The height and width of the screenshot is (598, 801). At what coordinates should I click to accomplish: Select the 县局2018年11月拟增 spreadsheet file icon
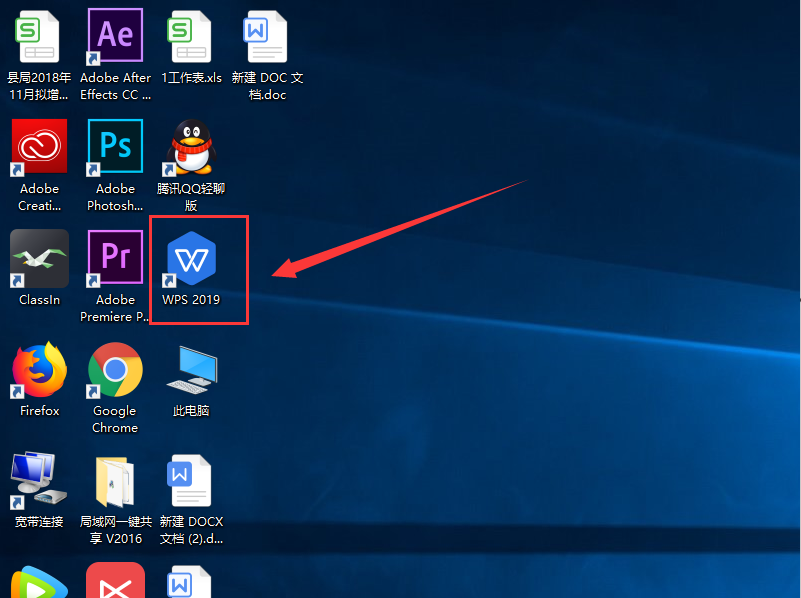[x=39, y=37]
